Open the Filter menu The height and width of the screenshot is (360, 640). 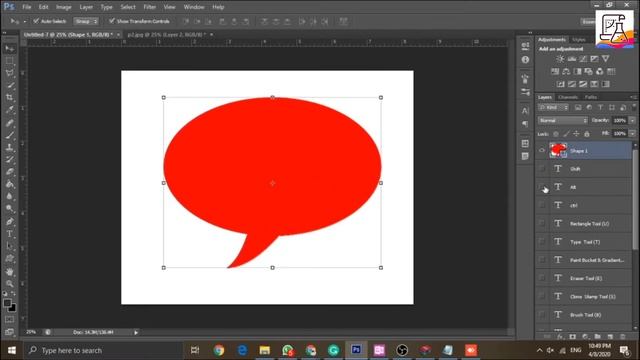click(149, 7)
